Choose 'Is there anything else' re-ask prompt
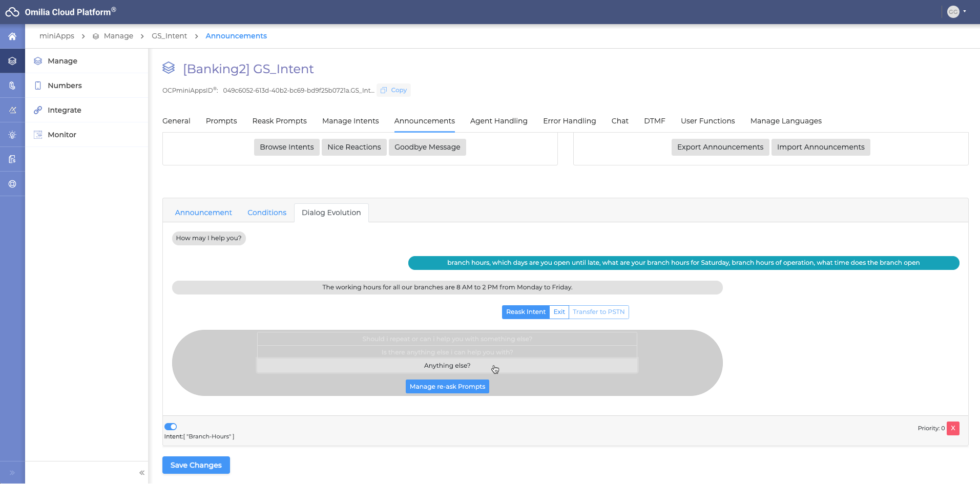 pos(447,352)
